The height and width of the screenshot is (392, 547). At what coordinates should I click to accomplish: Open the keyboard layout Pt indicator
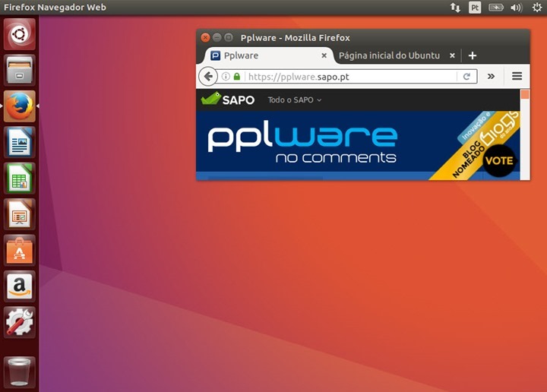pos(475,8)
